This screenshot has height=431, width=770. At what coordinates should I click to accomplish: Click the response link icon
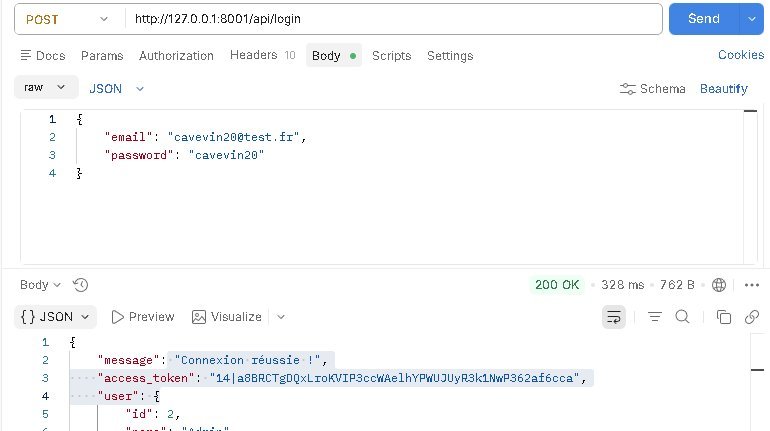[752, 317]
